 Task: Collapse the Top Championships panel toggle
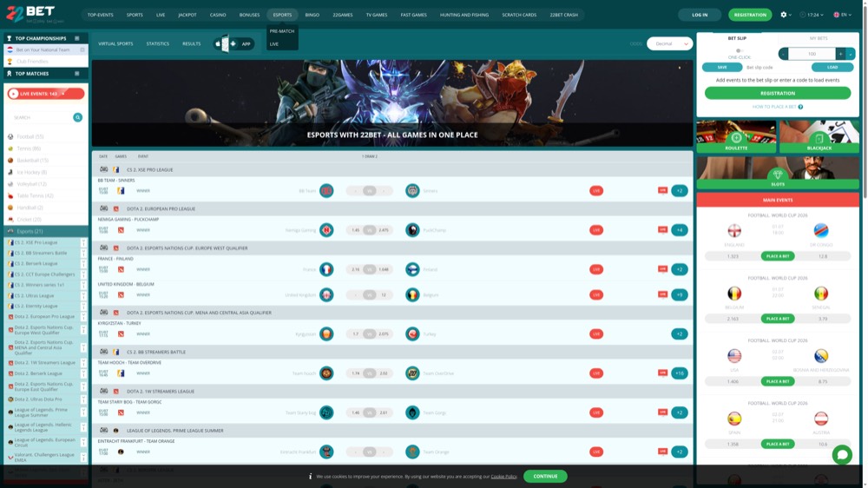coord(77,38)
